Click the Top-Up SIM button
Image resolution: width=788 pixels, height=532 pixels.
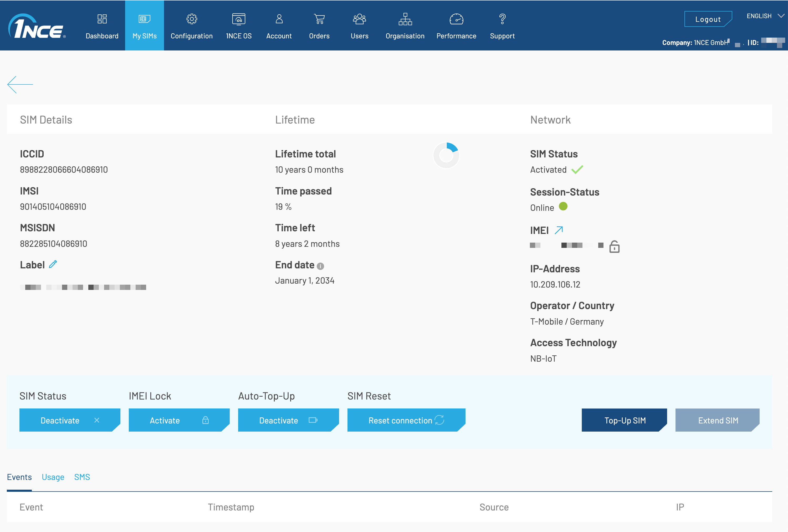[x=624, y=420]
